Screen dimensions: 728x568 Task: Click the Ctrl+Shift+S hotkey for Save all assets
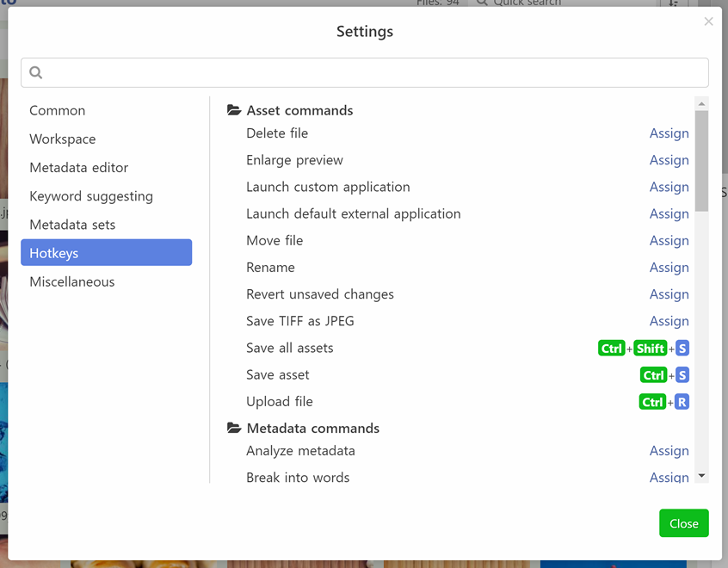pyautogui.click(x=644, y=349)
